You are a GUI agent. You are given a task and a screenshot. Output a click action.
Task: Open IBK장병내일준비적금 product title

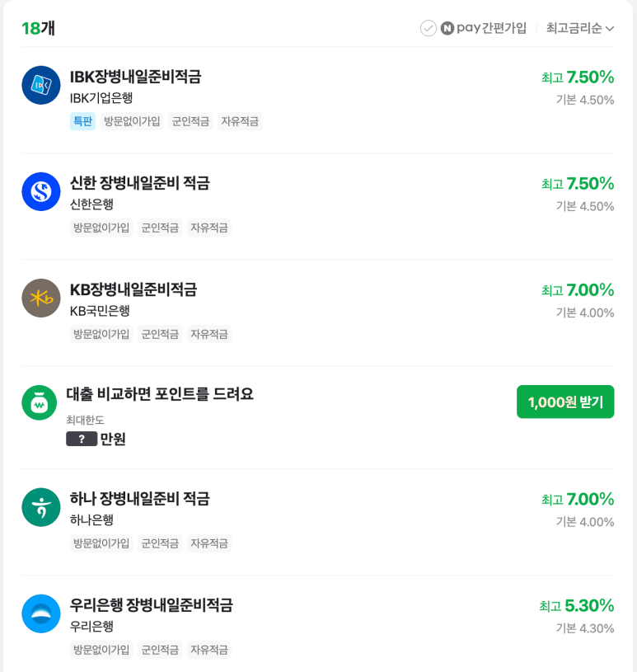[x=135, y=78]
